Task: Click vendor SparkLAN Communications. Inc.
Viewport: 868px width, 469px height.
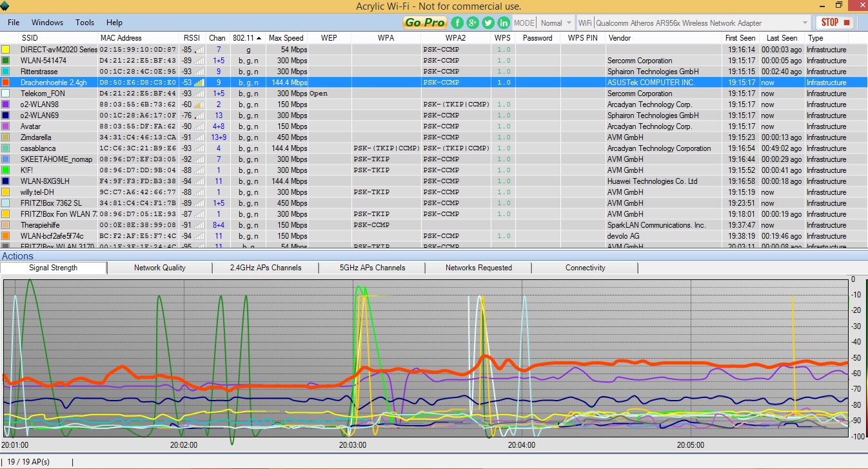Action: coord(656,225)
